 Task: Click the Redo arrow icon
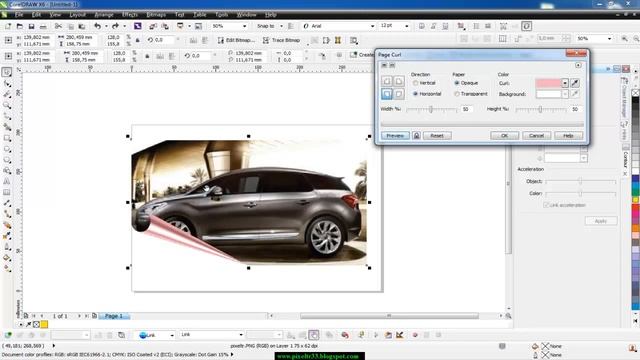116,26
